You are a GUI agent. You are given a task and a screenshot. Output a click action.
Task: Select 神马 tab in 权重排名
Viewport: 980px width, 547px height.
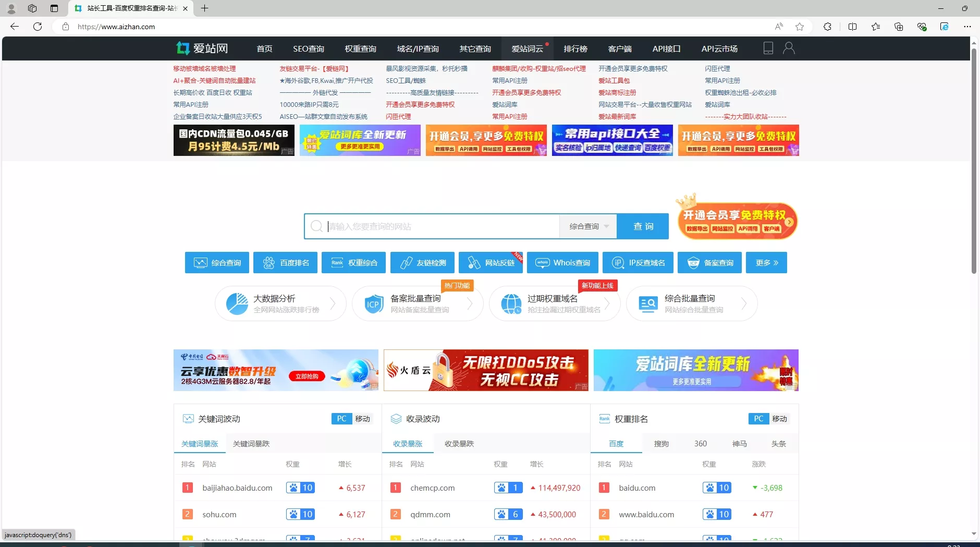(740, 444)
